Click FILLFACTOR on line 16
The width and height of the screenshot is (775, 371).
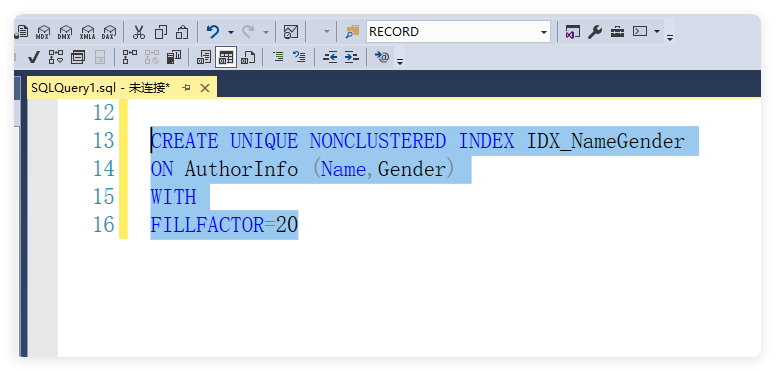pyautogui.click(x=208, y=225)
